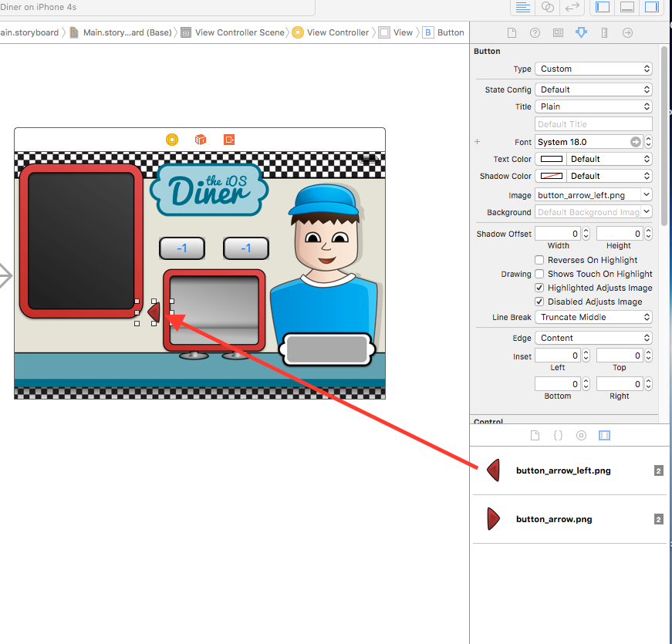
Task: Open the State Config dropdown
Action: pyautogui.click(x=593, y=89)
